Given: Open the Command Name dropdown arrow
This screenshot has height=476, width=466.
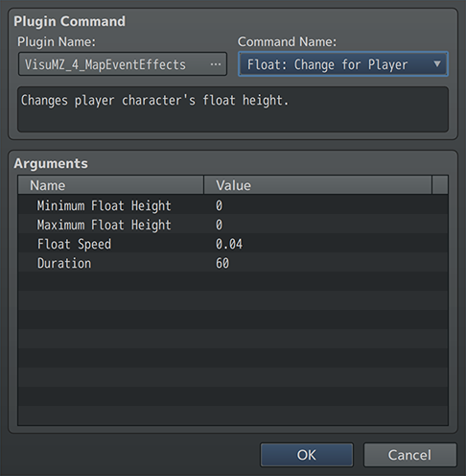Looking at the screenshot, I should [x=437, y=64].
